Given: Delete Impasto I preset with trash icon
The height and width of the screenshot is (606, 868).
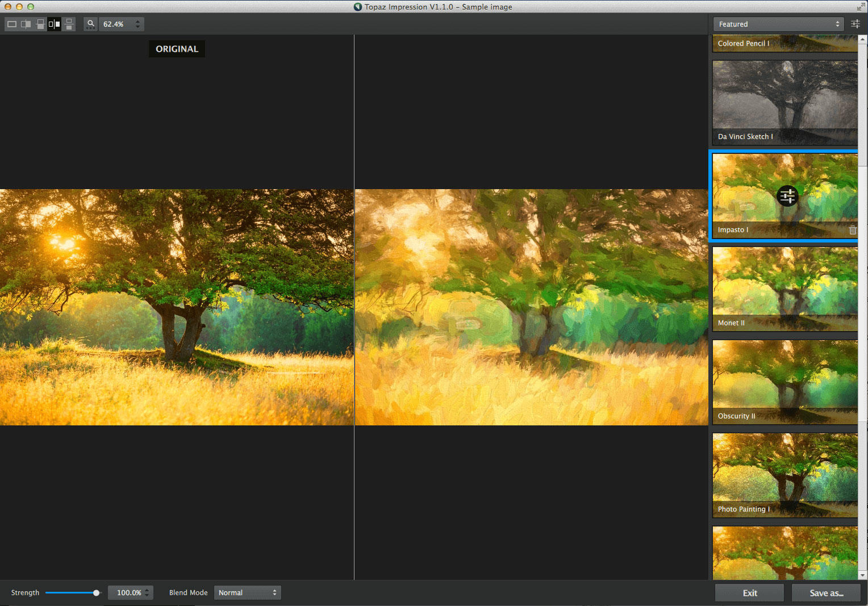Looking at the screenshot, I should (852, 230).
